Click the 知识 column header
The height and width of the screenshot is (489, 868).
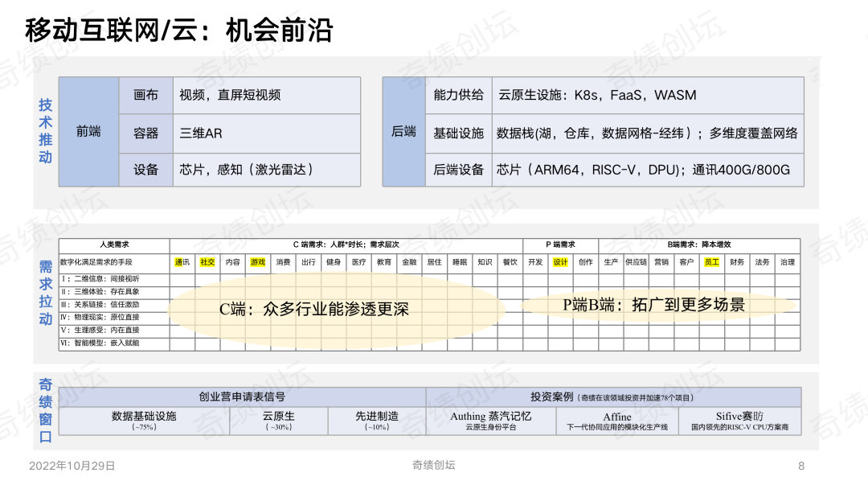click(485, 262)
